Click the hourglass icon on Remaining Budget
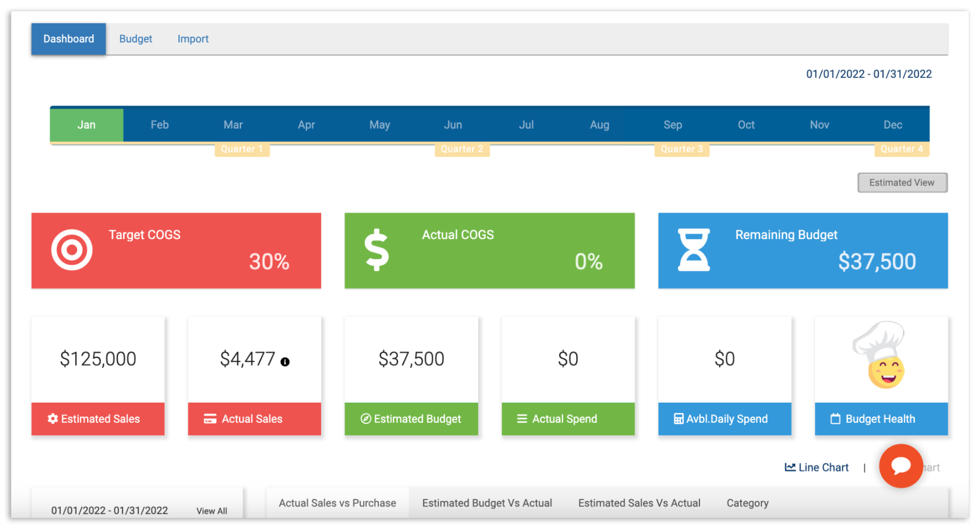 click(x=694, y=251)
